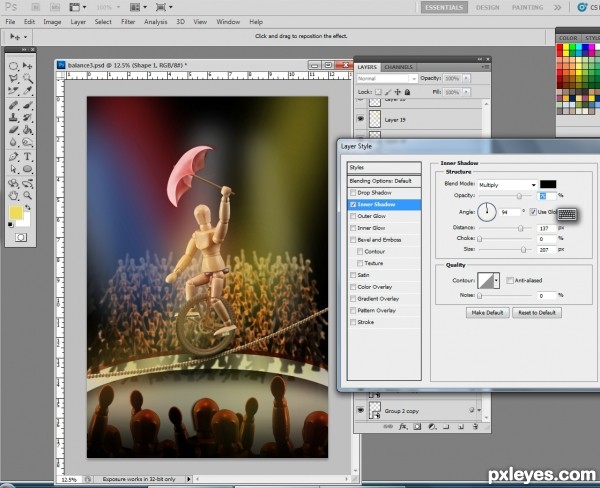Screen dimensions: 600x488
Task: Select the Slice tool
Action: pyautogui.click(x=13, y=91)
